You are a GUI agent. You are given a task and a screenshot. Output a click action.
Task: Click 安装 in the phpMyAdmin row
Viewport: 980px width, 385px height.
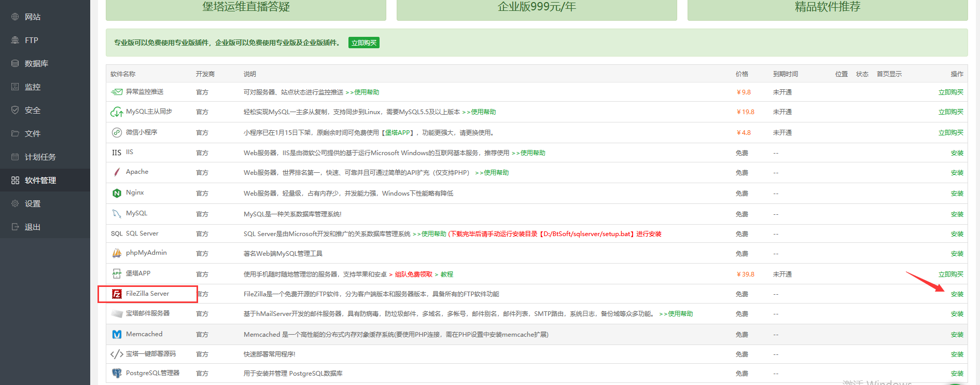[957, 253]
